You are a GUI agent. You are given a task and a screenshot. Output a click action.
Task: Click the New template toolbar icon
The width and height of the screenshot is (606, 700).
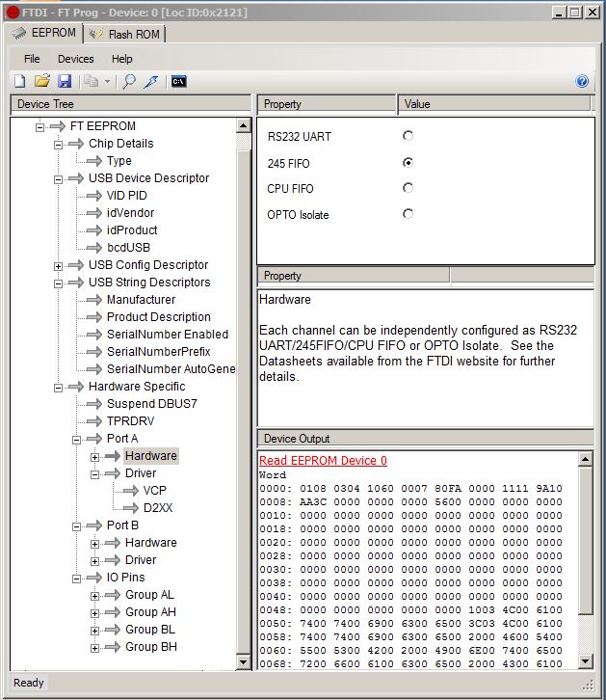[20, 81]
